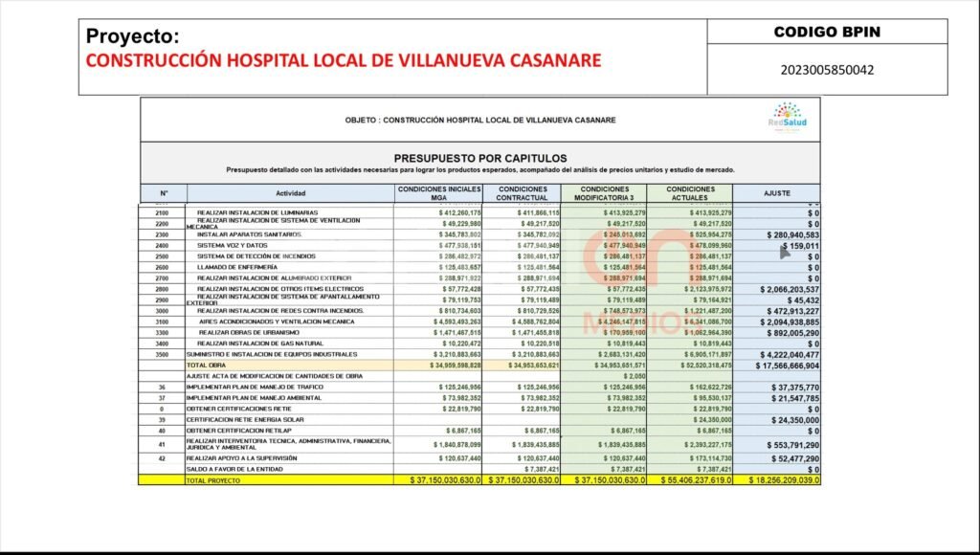Click the 'CONDICIONES CONTRACTUAL' header cell
This screenshot has width=980, height=555.
[523, 193]
